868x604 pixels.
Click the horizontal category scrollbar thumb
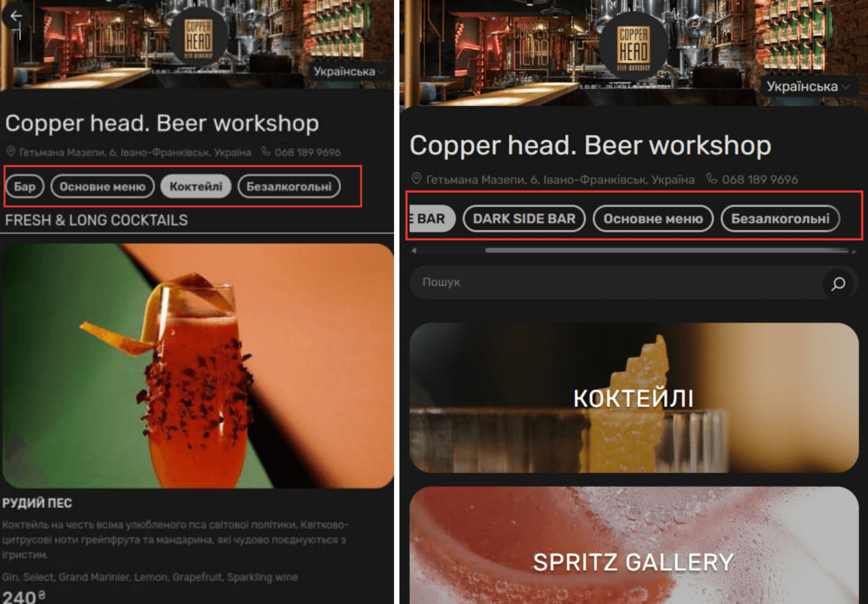point(666,251)
